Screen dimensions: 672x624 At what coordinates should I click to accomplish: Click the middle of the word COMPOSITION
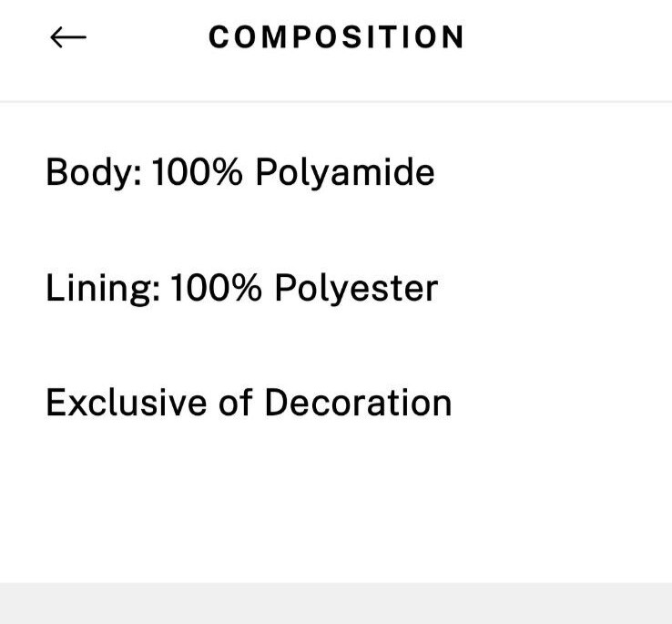[x=336, y=37]
